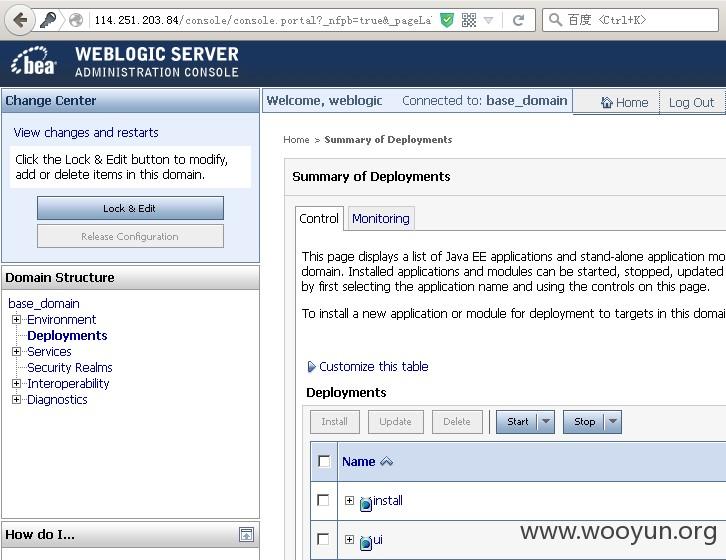Click the Delete button
726x560 pixels.
457,422
